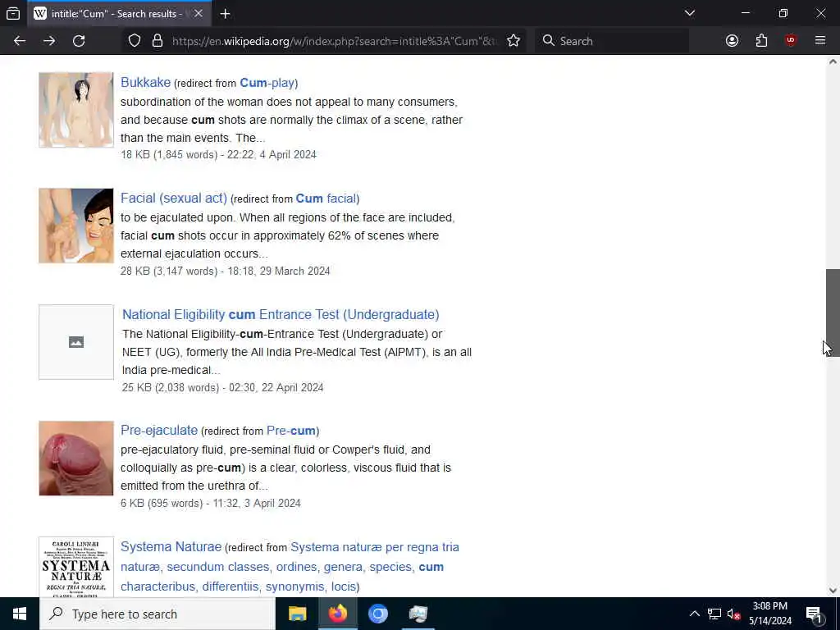Reload the current page
The height and width of the screenshot is (630, 840).
79,41
